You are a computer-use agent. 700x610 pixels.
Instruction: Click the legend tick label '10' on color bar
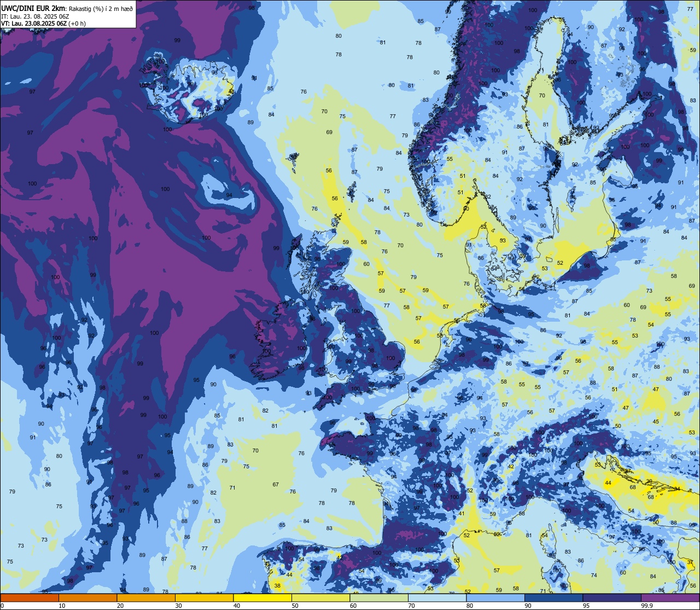[62, 606]
